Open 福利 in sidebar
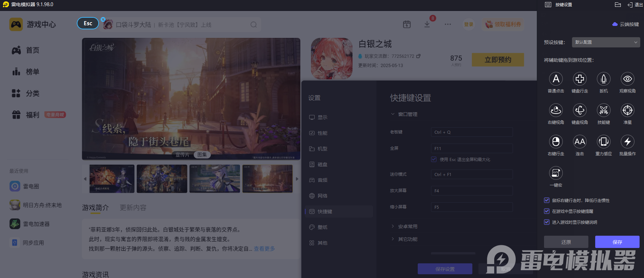 coord(26,115)
